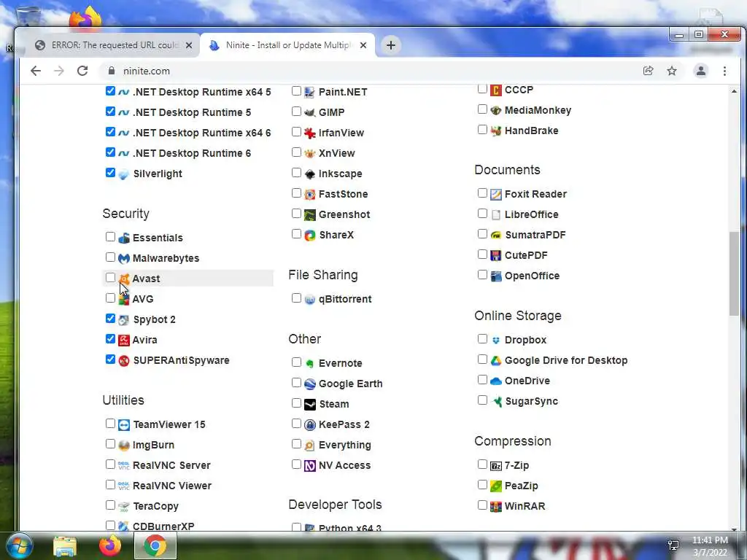Click the OpenOffice label

coord(532,276)
